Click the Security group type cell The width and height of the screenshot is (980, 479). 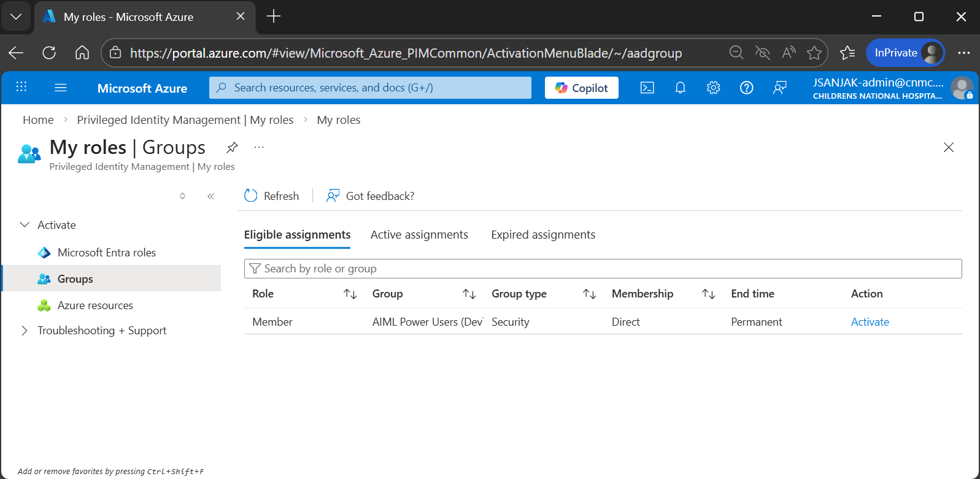(x=511, y=322)
